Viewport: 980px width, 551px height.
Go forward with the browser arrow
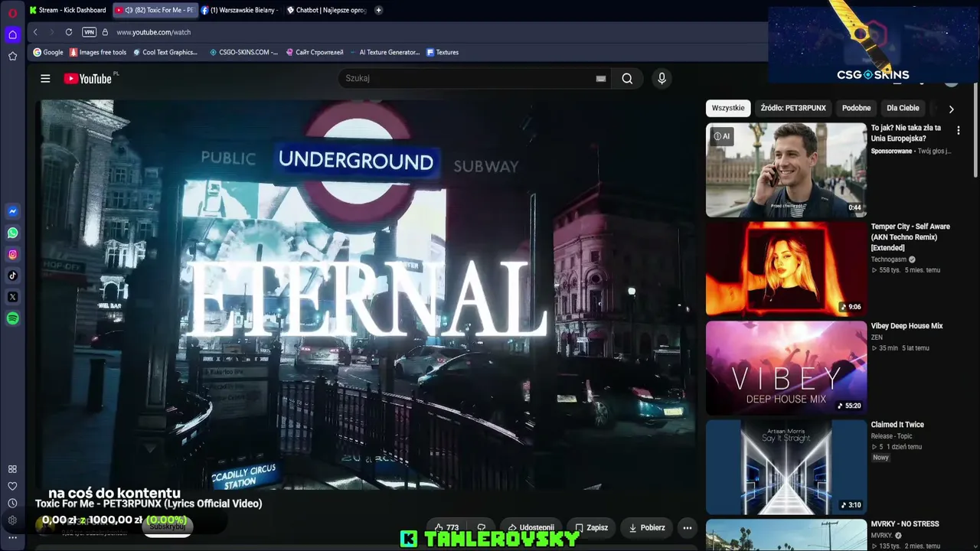pyautogui.click(x=51, y=32)
